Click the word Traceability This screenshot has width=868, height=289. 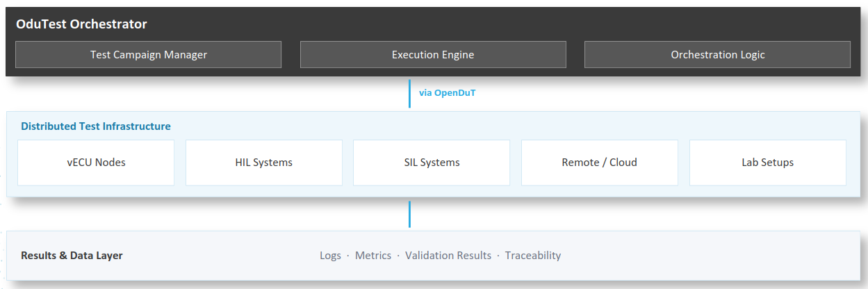pos(533,256)
